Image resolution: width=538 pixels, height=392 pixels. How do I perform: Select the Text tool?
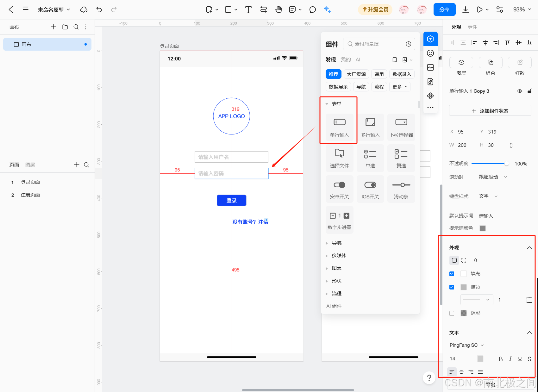(x=248, y=9)
